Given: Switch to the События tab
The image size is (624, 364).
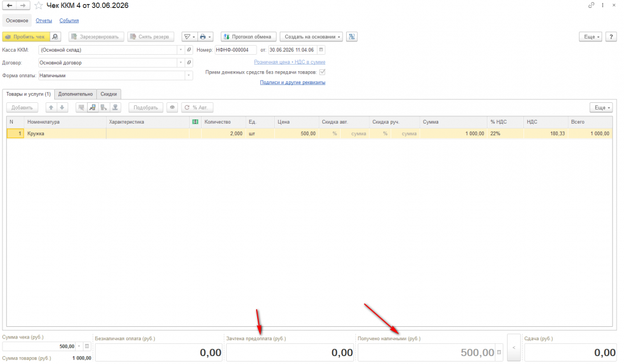Looking at the screenshot, I should coord(69,20).
